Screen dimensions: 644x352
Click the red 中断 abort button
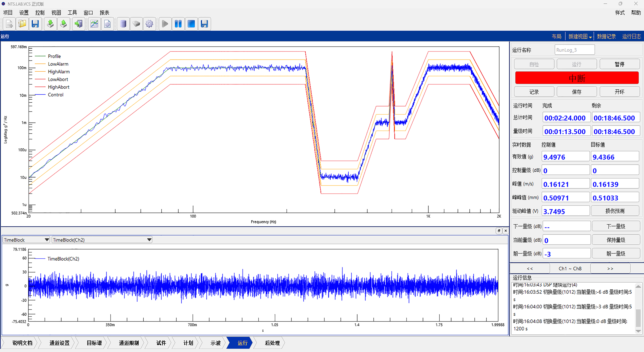click(577, 78)
